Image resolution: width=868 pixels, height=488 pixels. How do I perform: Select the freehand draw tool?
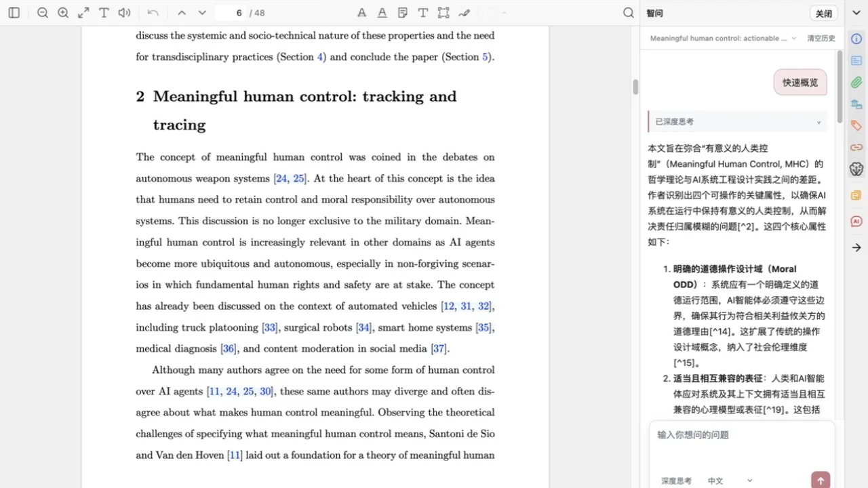point(464,13)
